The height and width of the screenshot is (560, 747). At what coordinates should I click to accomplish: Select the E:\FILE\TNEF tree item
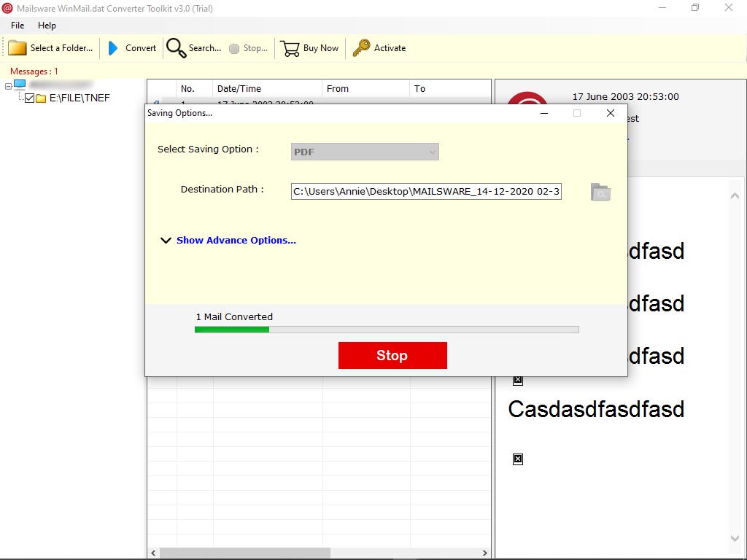[x=80, y=98]
